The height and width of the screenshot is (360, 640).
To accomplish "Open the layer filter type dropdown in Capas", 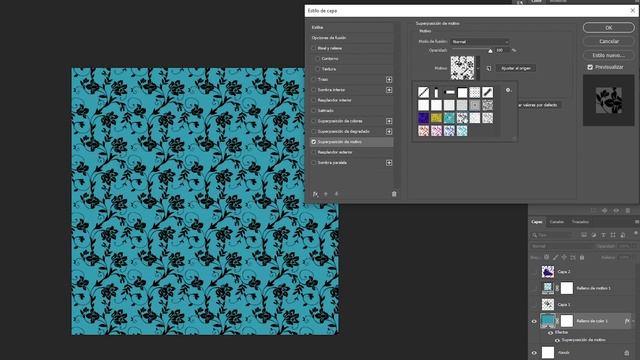I will click(553, 235).
